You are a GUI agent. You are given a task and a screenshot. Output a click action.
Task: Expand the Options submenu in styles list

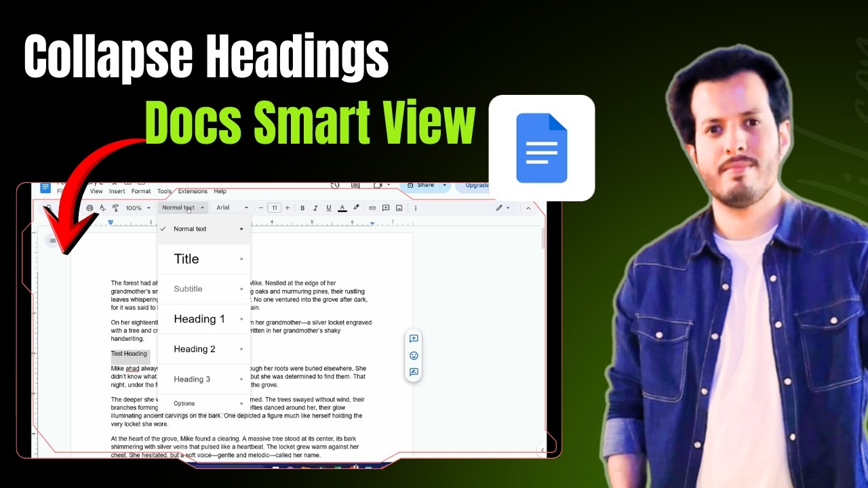coord(204,403)
